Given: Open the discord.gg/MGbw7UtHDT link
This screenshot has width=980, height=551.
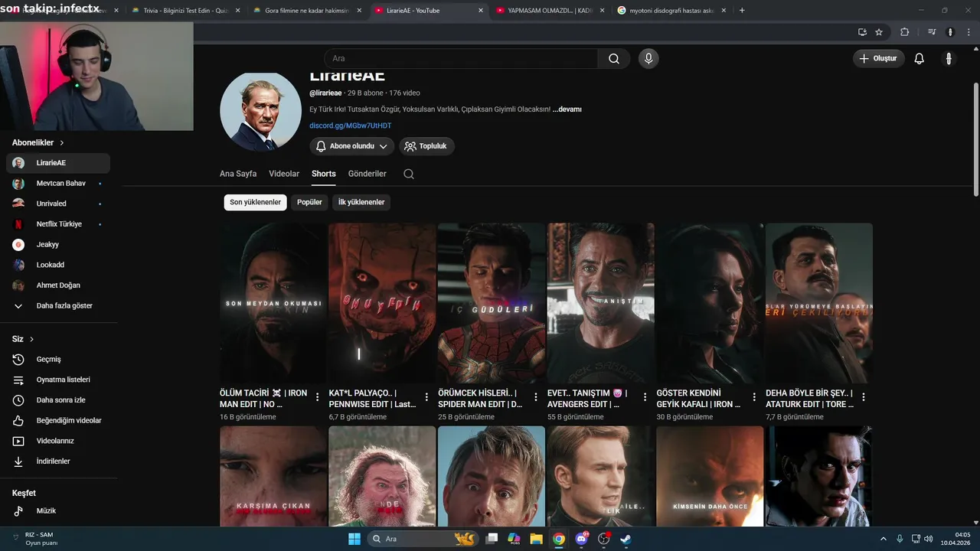Looking at the screenshot, I should (350, 126).
